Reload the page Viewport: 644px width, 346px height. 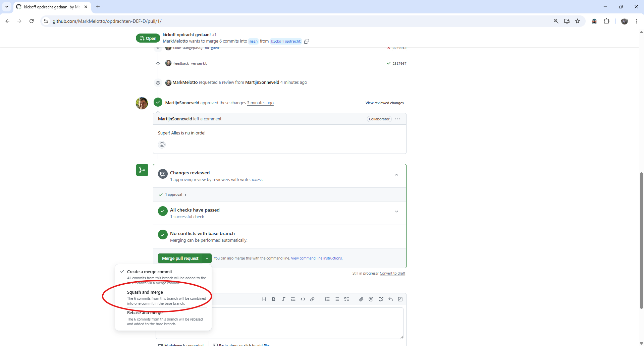(32, 21)
